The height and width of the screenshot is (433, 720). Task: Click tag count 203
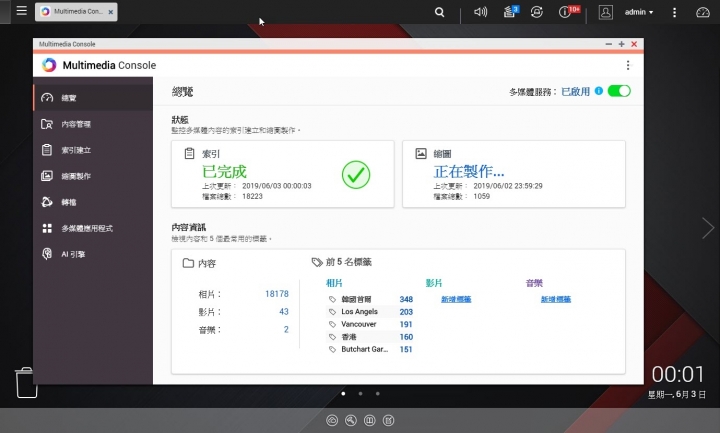click(x=406, y=312)
